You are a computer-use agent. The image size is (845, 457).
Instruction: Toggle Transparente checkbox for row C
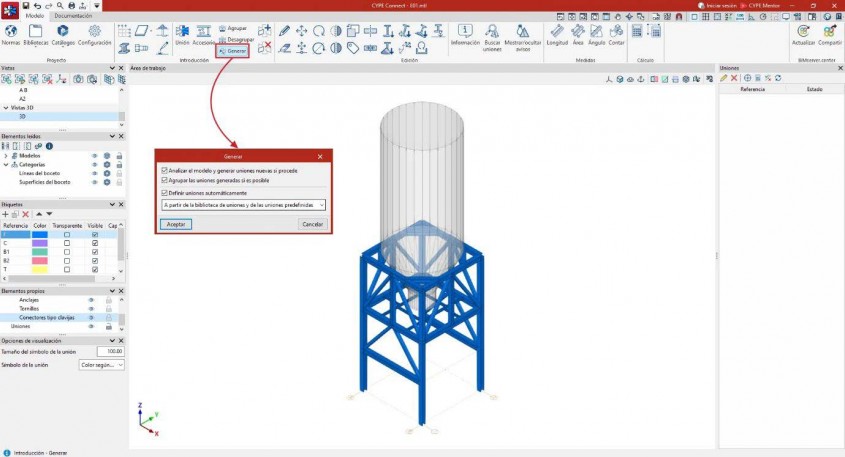[x=67, y=243]
